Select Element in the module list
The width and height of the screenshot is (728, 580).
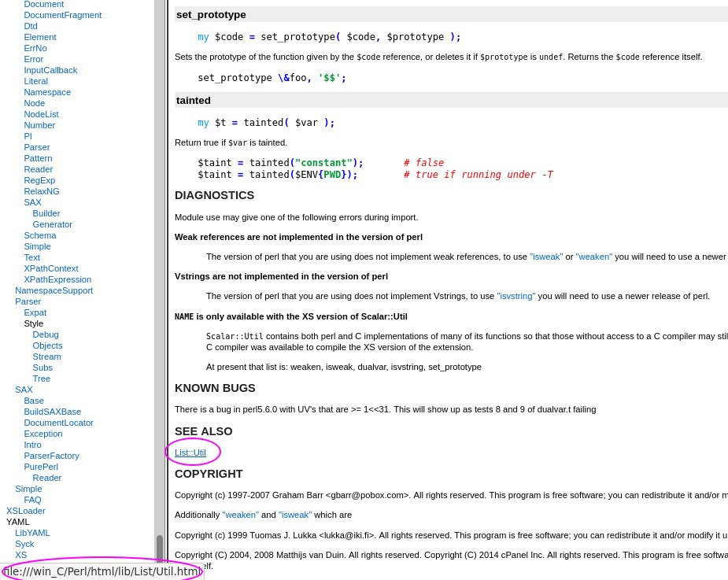pos(40,37)
